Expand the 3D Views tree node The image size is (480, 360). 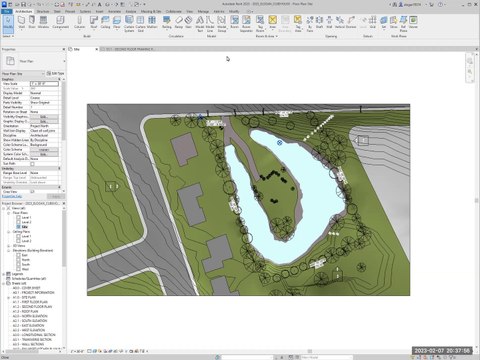[x=9, y=246]
